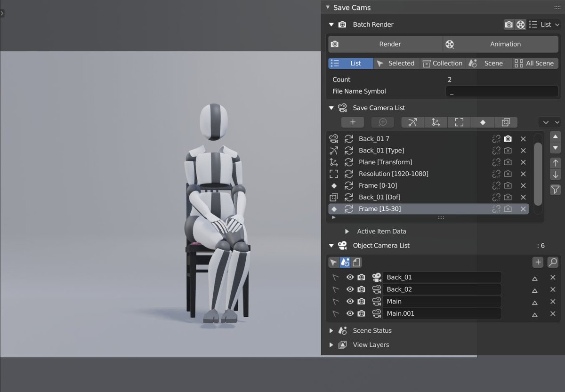Toggle the selected-objects arrow filter in Object Camera List
Image resolution: width=565 pixels, height=392 pixels.
click(334, 262)
